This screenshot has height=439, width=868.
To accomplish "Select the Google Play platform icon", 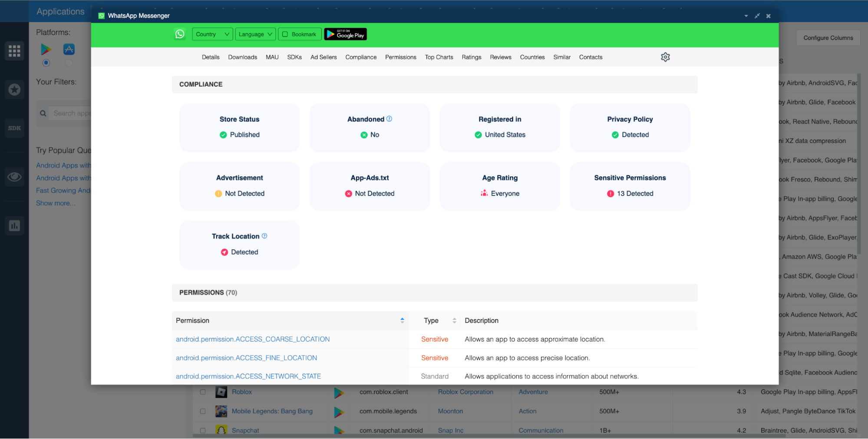I will (46, 49).
